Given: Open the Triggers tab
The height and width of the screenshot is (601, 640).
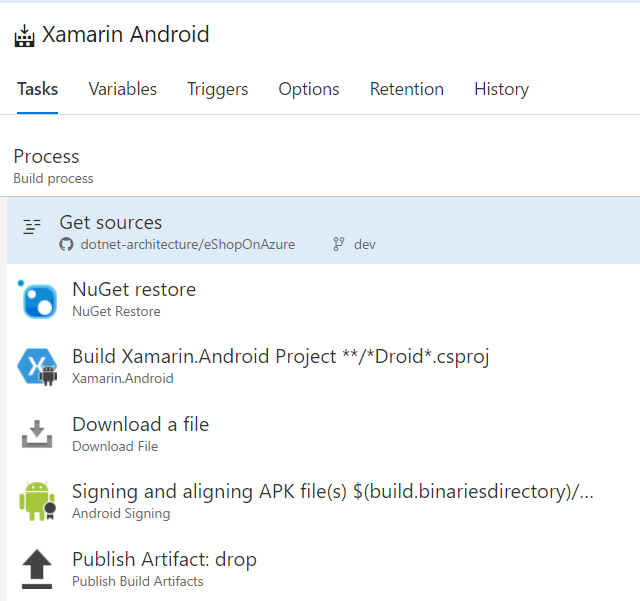Looking at the screenshot, I should point(217,89).
